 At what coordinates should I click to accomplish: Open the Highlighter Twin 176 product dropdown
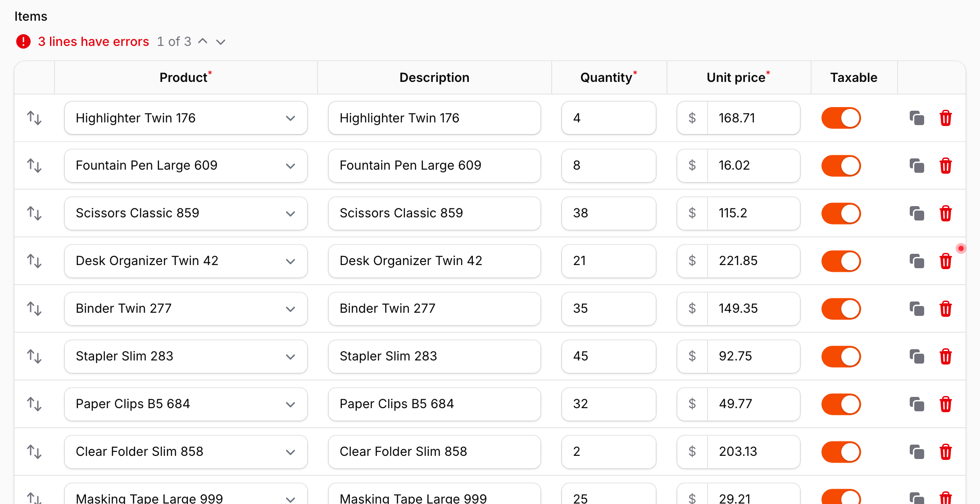point(186,118)
